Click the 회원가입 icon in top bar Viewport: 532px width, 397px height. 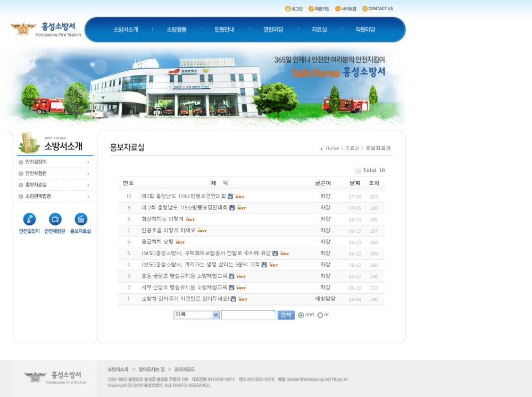point(311,9)
